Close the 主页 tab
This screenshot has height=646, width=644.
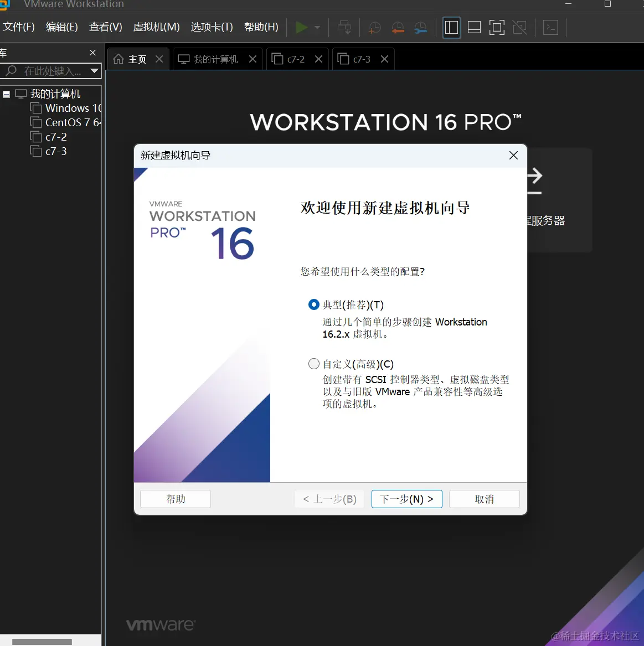click(159, 59)
